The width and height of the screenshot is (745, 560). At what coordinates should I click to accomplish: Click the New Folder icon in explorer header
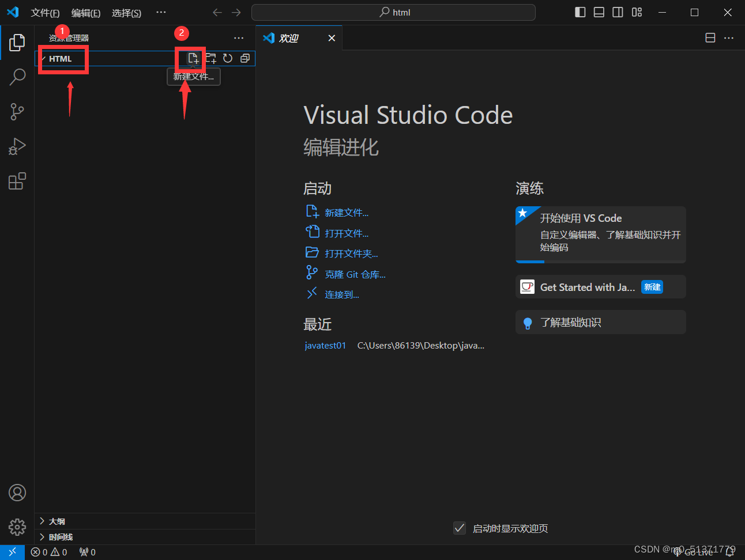210,58
